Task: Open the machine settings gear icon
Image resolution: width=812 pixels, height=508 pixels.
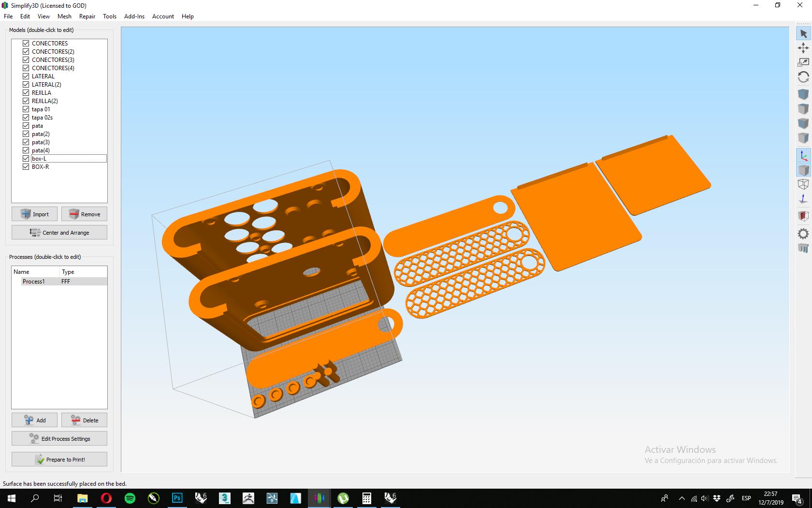Action: 803,233
